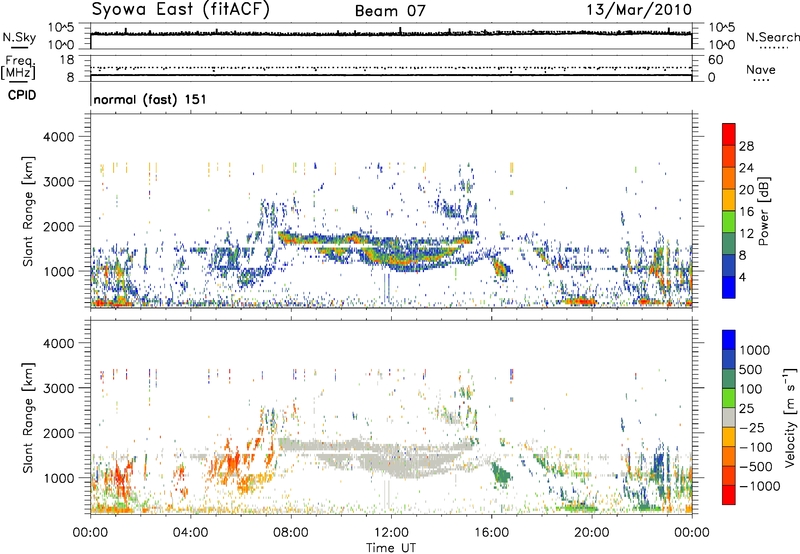The height and width of the screenshot is (554, 800).
Task: Click the green velocity patch after 16:00
Action: point(501,474)
